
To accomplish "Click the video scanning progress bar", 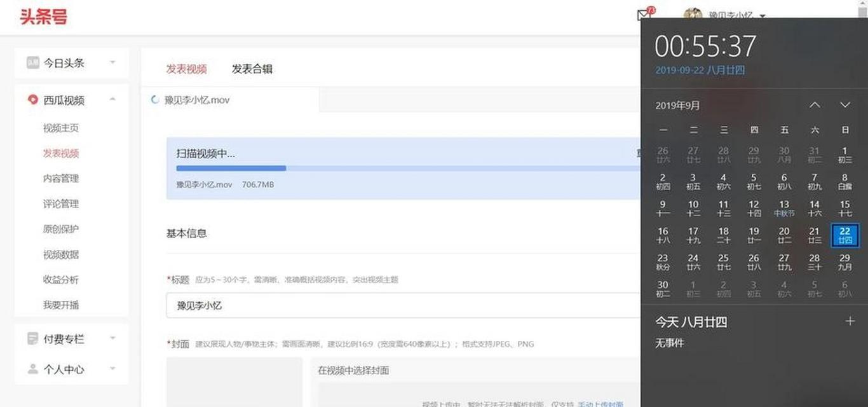I will point(408,169).
